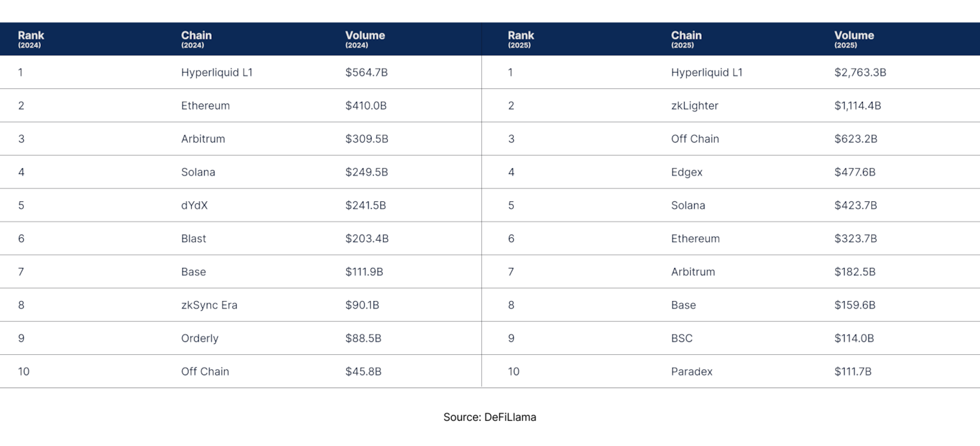This screenshot has height=446, width=980.
Task: Select the Volume (2024) column header
Action: click(x=365, y=39)
